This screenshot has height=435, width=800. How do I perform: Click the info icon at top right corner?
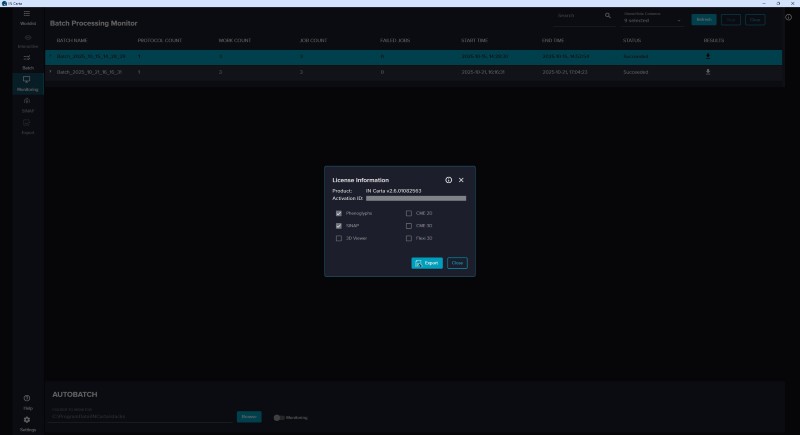pyautogui.click(x=788, y=17)
